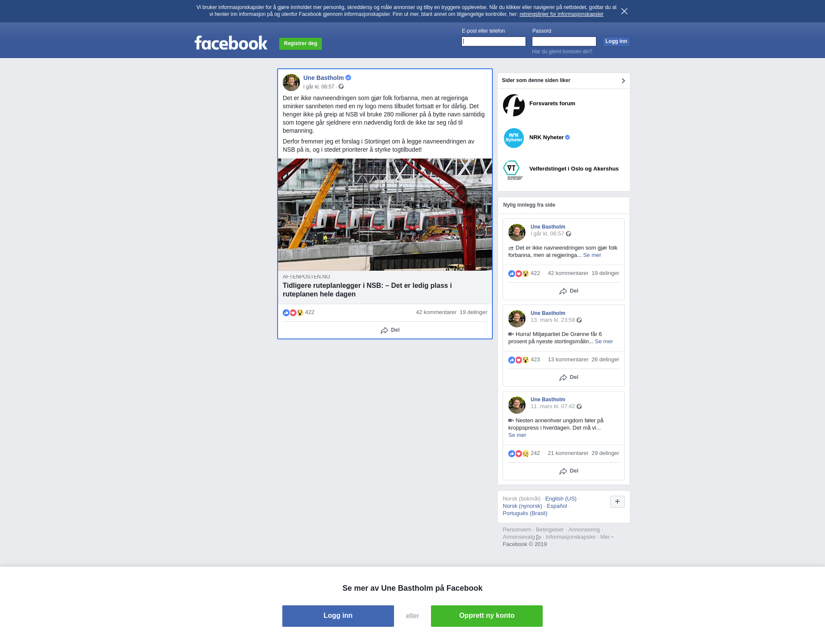Open the Personvern footer link
Screen dimensions: 825x644
coord(517,530)
